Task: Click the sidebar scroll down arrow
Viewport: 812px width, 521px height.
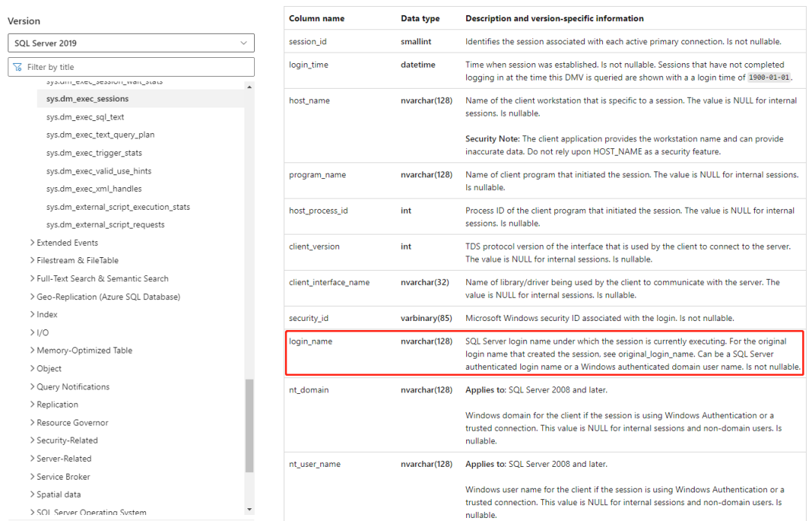Action: (x=250, y=510)
